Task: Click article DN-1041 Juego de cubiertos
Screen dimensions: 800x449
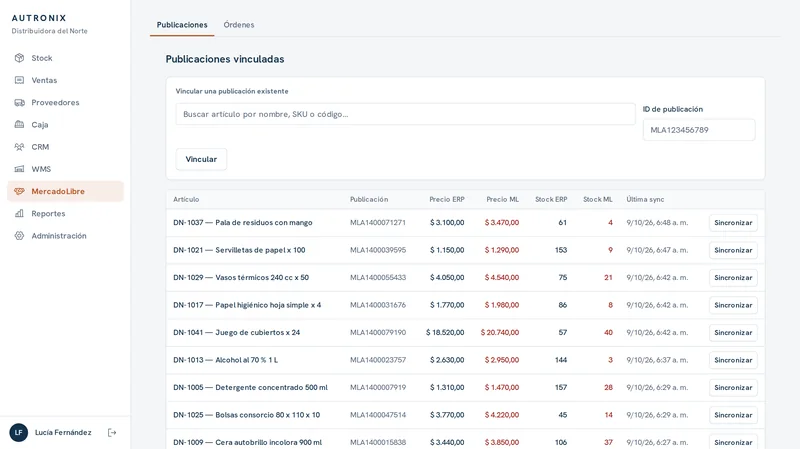Action: coord(237,333)
